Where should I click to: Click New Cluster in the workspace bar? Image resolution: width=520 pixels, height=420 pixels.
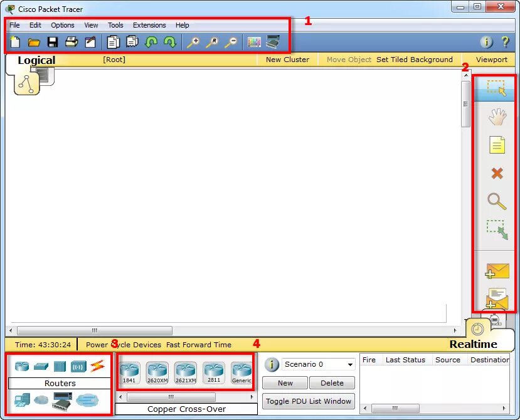coord(287,60)
